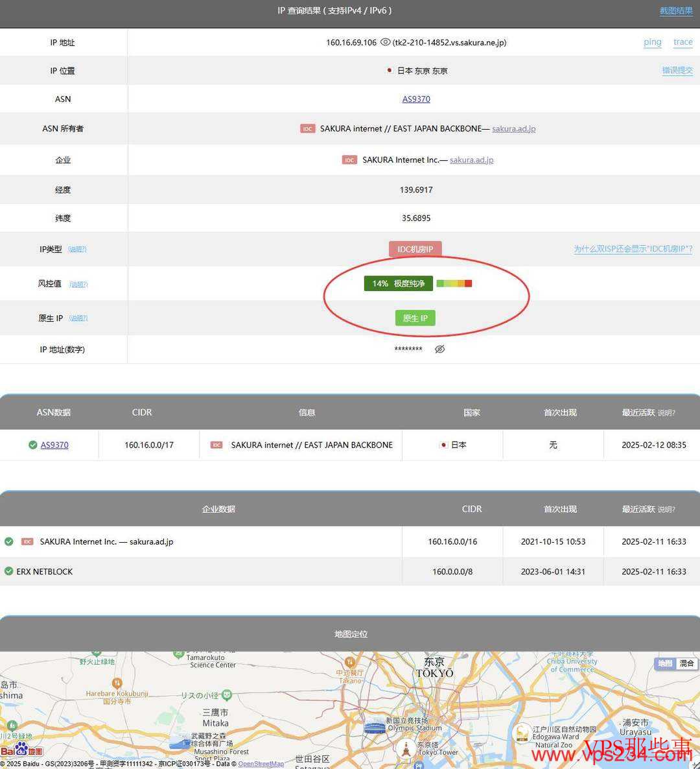The height and width of the screenshot is (769, 700).
Task: Reveal IP with eye icon beside 160.16.69.106
Action: coord(385,42)
